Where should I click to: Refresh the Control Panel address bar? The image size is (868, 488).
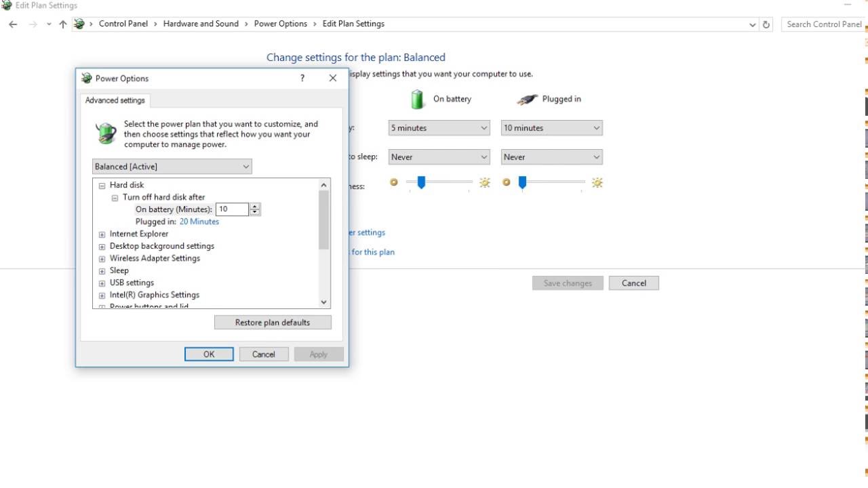766,24
